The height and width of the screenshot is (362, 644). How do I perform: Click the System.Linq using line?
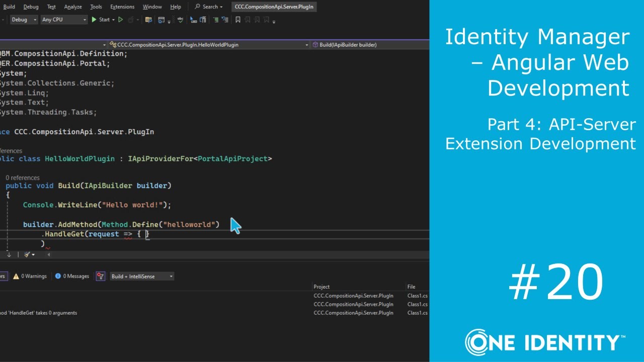(24, 93)
